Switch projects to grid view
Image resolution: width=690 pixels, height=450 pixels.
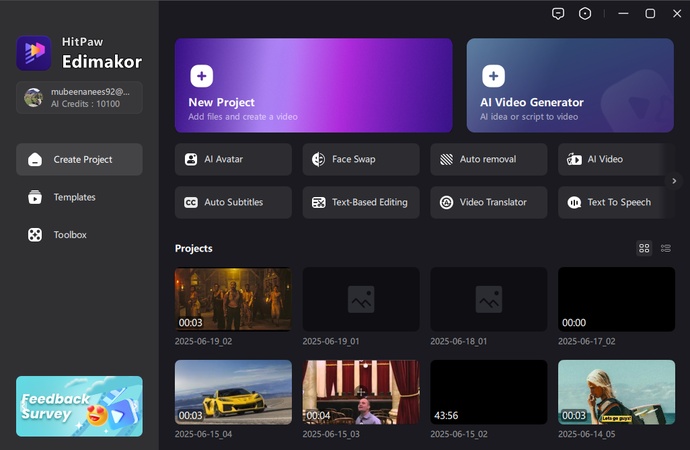click(x=644, y=249)
